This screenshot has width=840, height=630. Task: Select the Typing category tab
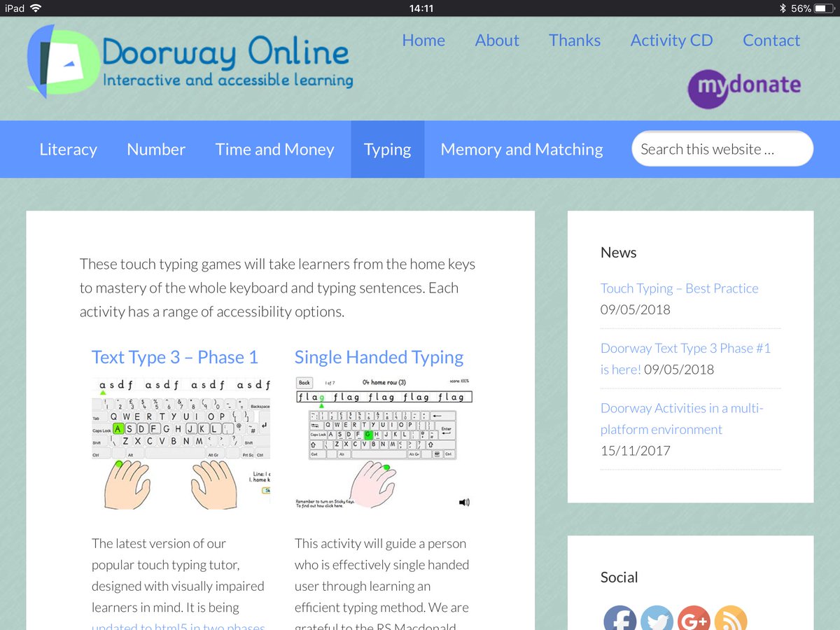point(388,149)
